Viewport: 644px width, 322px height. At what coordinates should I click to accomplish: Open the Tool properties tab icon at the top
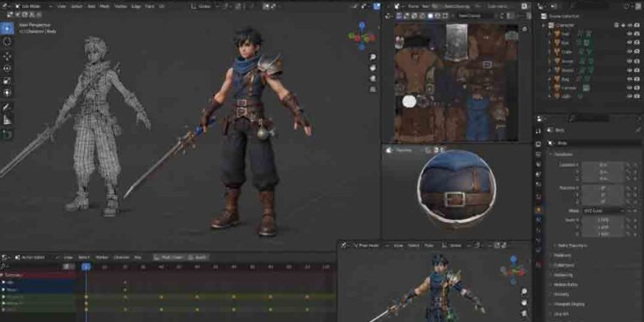(539, 131)
